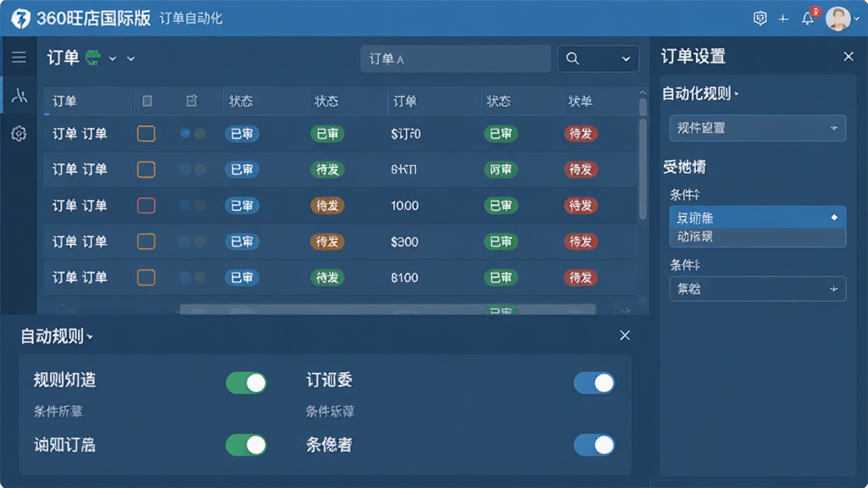Toggle the 规则切造 green switch

247,383
